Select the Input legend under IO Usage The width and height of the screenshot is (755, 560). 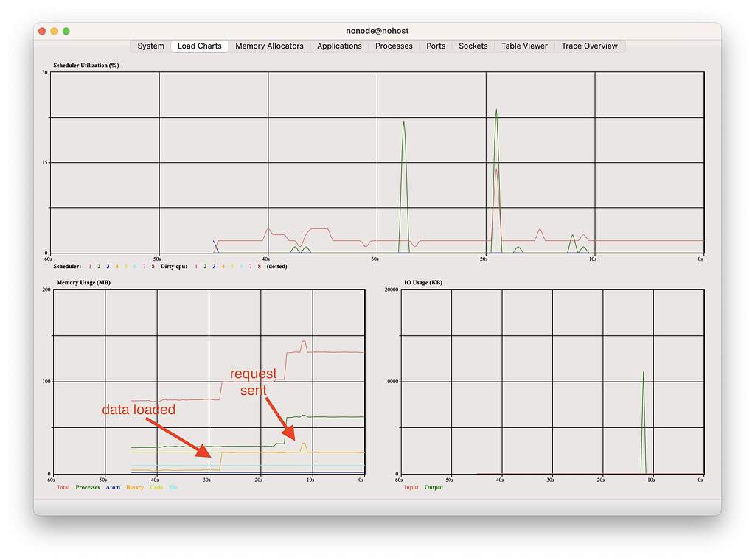(x=411, y=487)
